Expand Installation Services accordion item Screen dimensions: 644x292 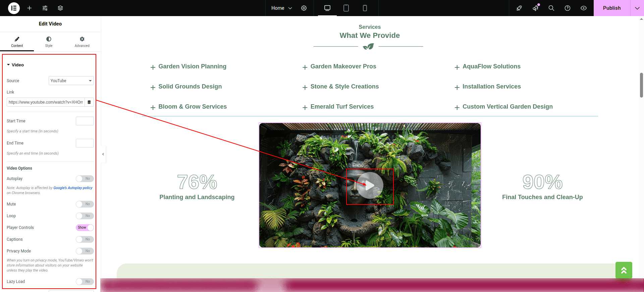coord(492,86)
